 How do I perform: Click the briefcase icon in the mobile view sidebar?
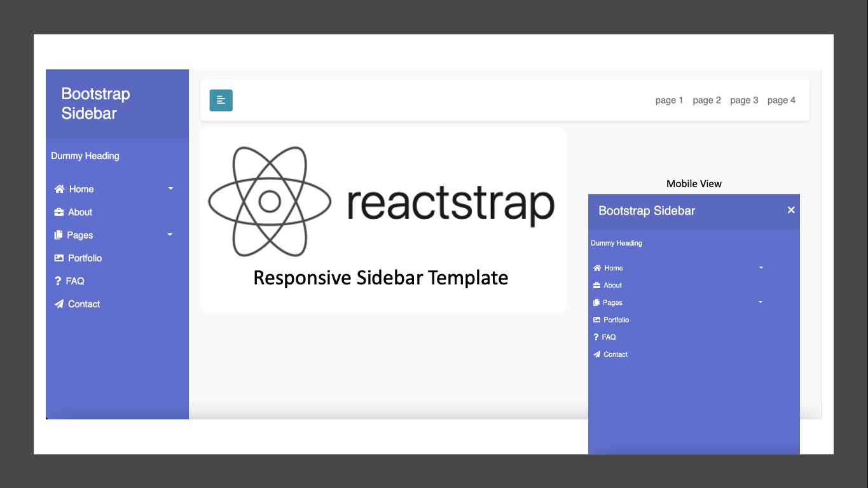(x=596, y=285)
